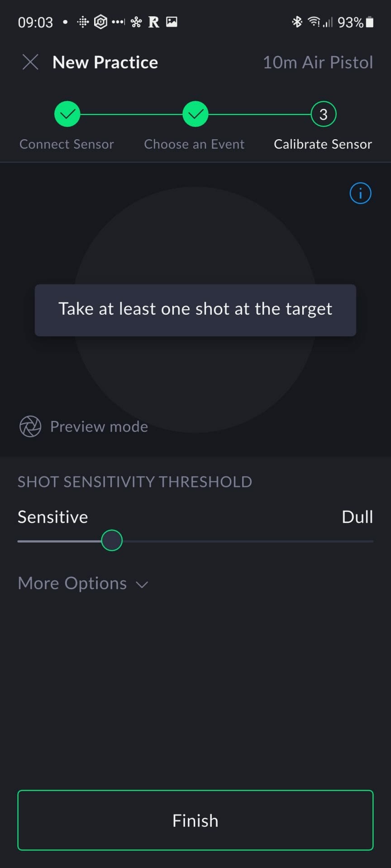Go to Connect Sensor step label
Image resolution: width=391 pixels, height=868 pixels.
[67, 144]
